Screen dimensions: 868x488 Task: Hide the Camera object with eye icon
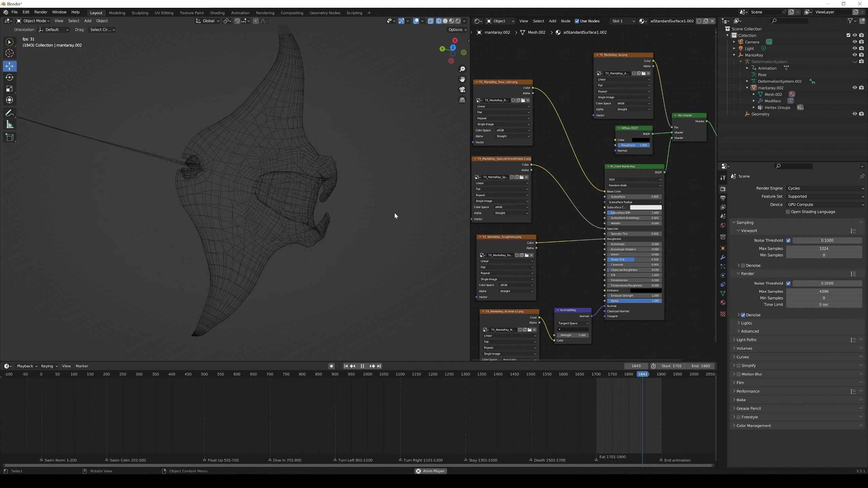[854, 42]
